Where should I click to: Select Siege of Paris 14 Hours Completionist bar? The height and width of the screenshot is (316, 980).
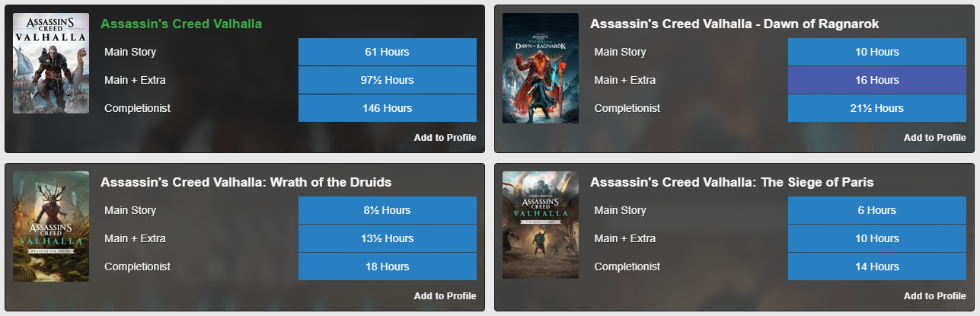[876, 267]
